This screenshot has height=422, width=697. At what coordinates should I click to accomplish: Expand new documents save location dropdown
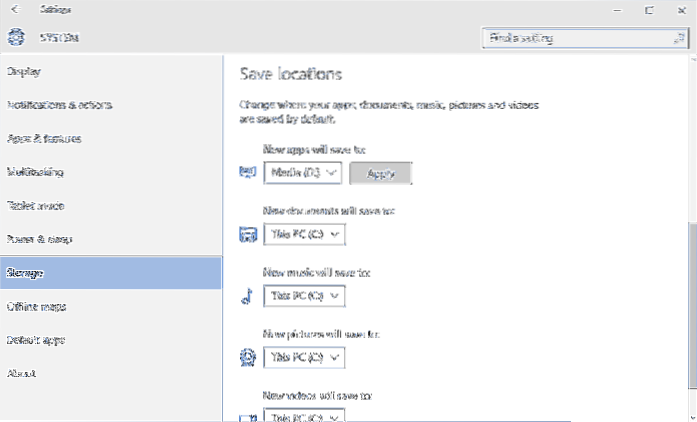(x=304, y=234)
